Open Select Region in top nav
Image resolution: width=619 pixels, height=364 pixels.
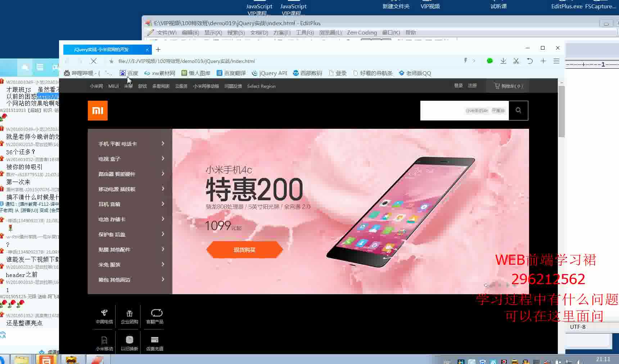coord(261,86)
